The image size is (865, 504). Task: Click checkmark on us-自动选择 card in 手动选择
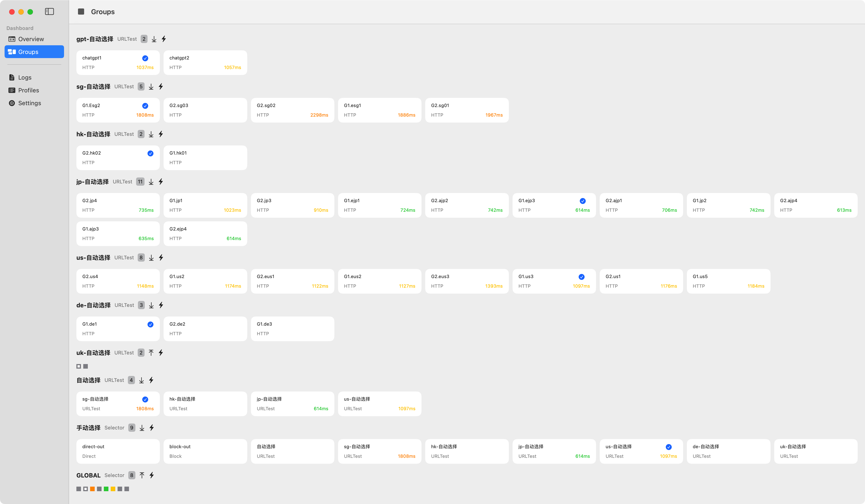[x=669, y=447]
